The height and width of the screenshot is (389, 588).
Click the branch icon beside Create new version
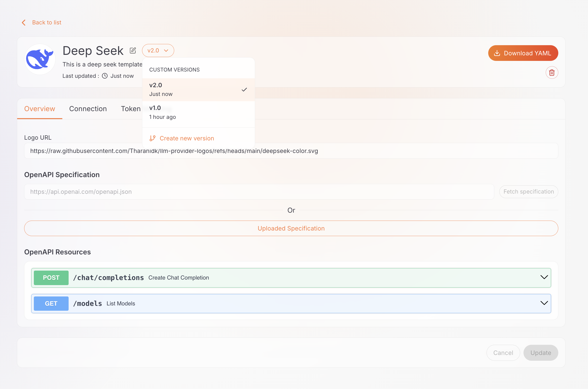click(x=152, y=138)
